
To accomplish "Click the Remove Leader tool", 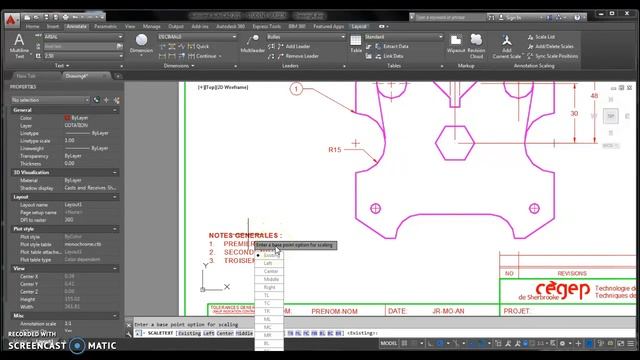I will pyautogui.click(x=298, y=56).
